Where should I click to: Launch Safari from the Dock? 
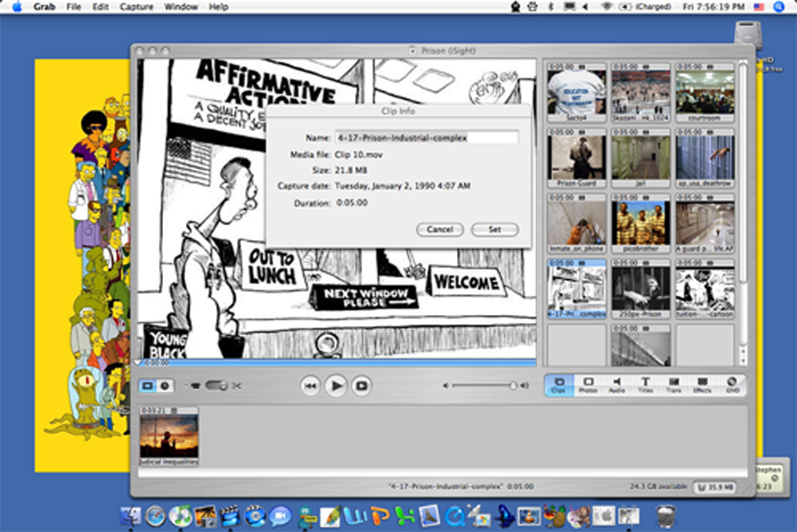coord(156,516)
